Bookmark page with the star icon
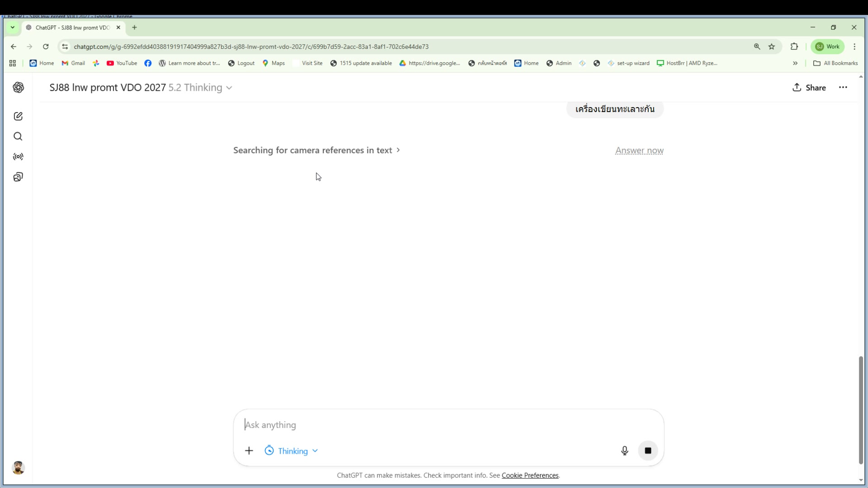The width and height of the screenshot is (868, 488). click(x=772, y=47)
